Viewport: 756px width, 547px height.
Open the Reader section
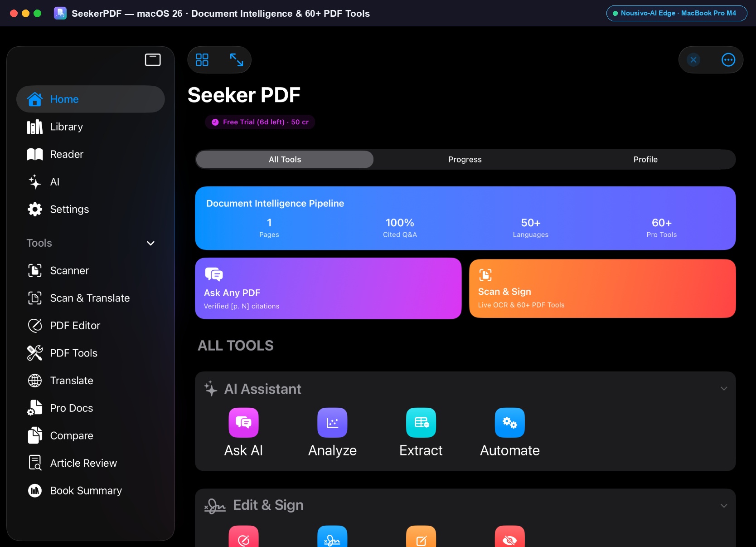pos(91,154)
